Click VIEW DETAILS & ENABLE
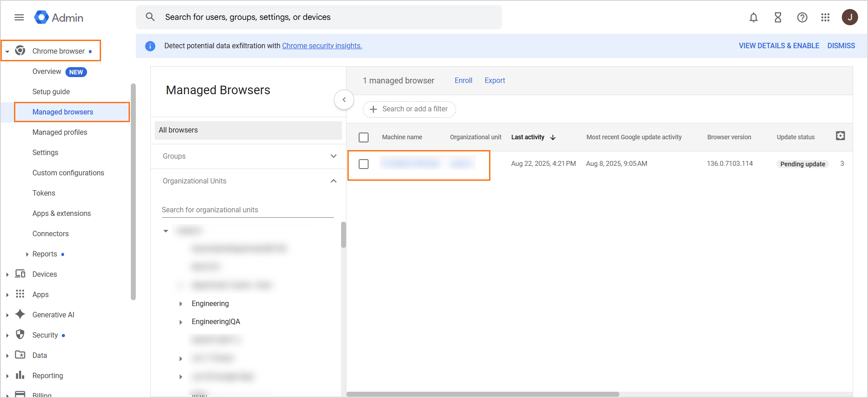 tap(779, 46)
